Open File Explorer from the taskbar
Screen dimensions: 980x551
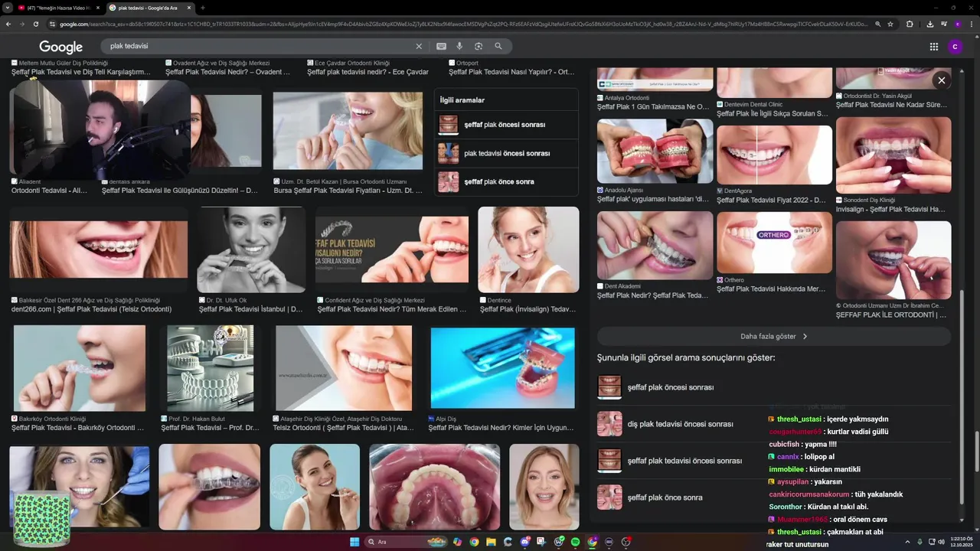tap(491, 542)
